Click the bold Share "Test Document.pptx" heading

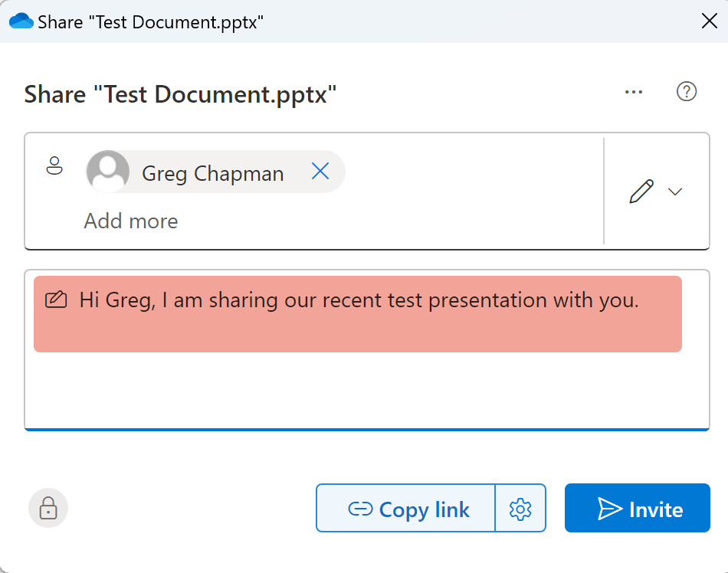point(181,95)
